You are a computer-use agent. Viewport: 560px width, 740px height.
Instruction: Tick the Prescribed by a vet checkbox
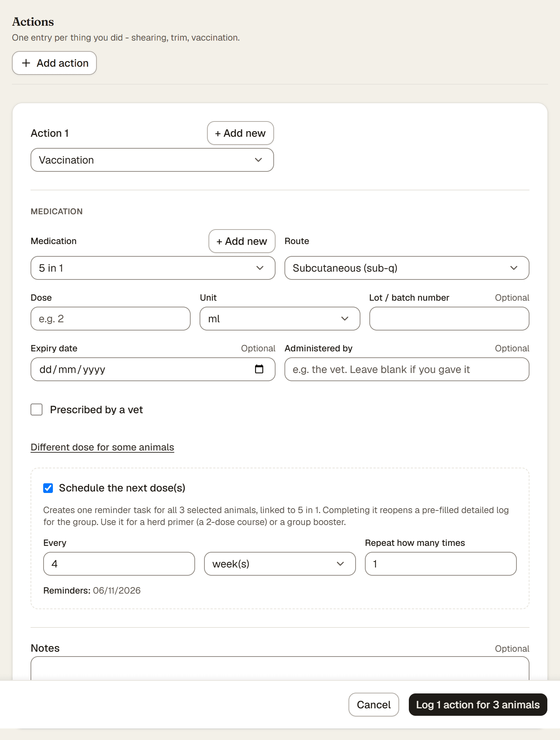point(36,409)
